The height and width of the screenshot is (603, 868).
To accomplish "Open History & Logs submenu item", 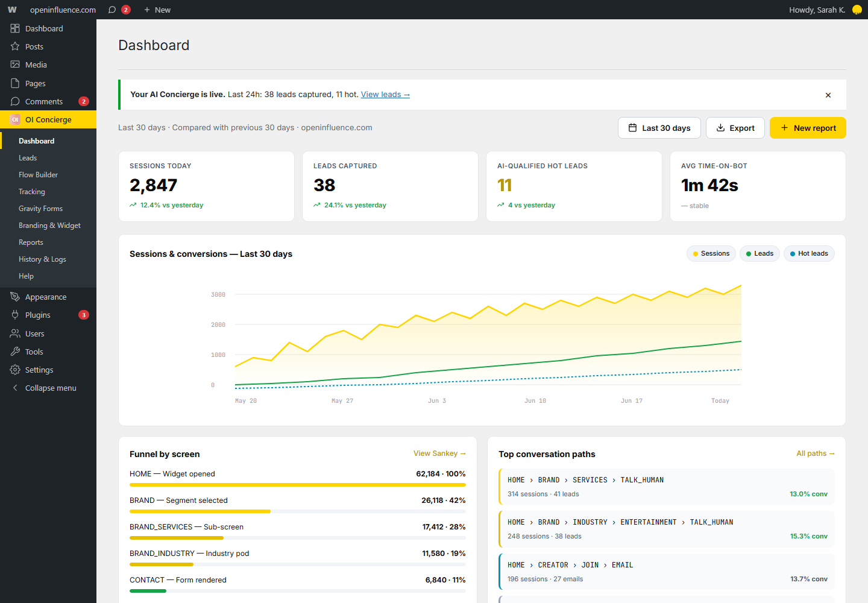I will pos(42,259).
